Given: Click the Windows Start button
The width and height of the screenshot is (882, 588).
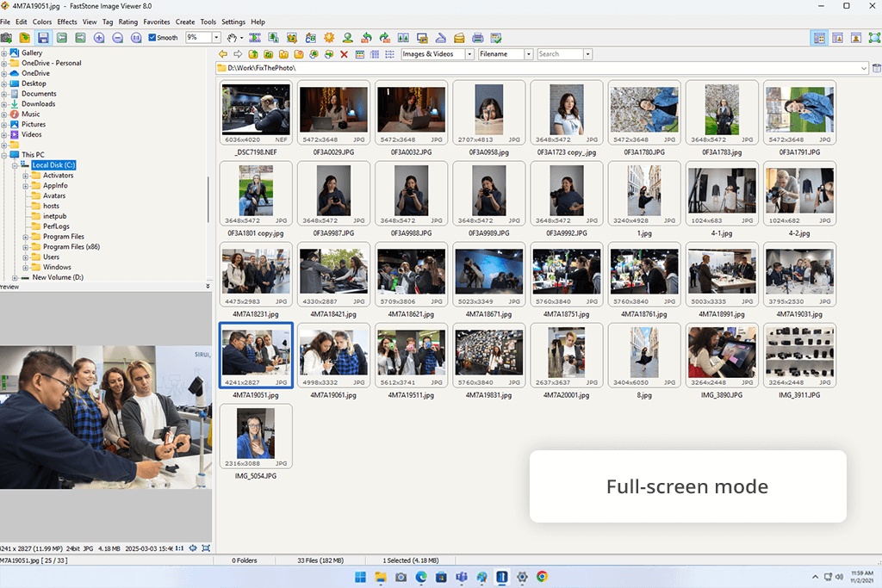Looking at the screenshot, I should coord(361,577).
